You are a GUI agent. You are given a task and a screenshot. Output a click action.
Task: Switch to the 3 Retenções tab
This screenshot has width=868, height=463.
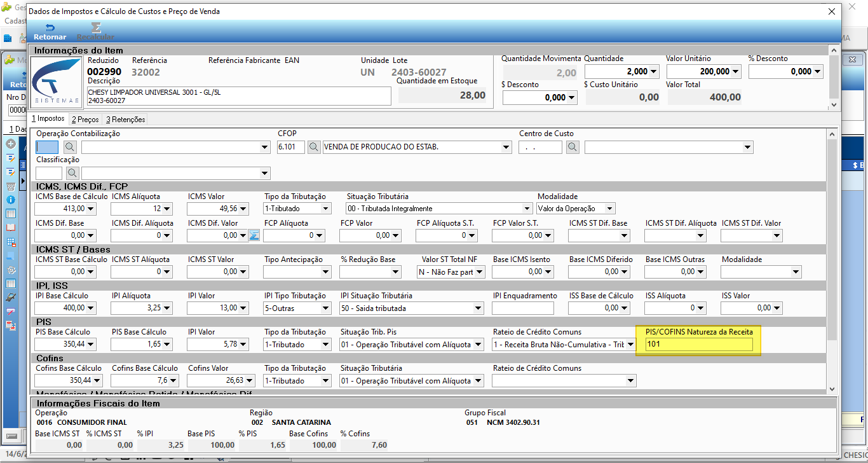125,120
